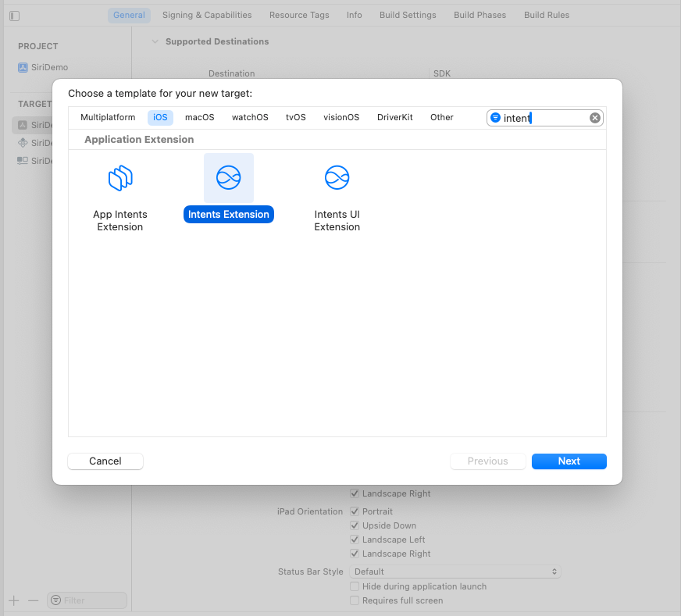The width and height of the screenshot is (681, 616).
Task: Toggle the navigator sidebar icon at top left
Action: [13, 15]
